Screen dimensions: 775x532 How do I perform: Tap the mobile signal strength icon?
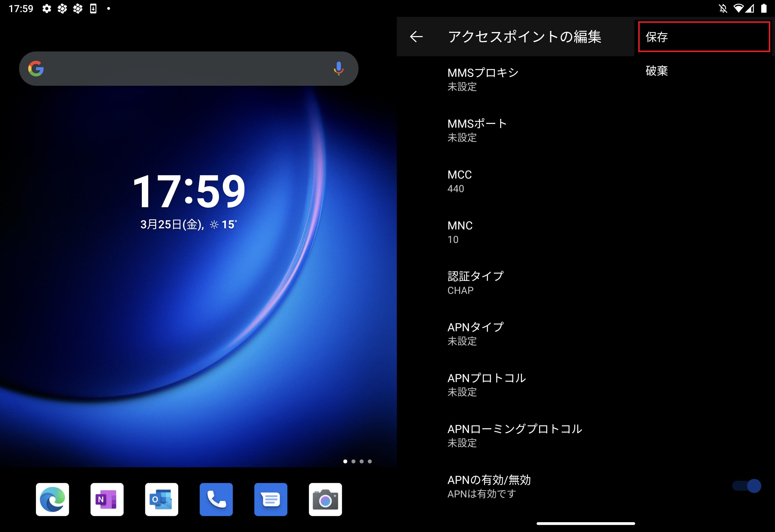(x=750, y=9)
